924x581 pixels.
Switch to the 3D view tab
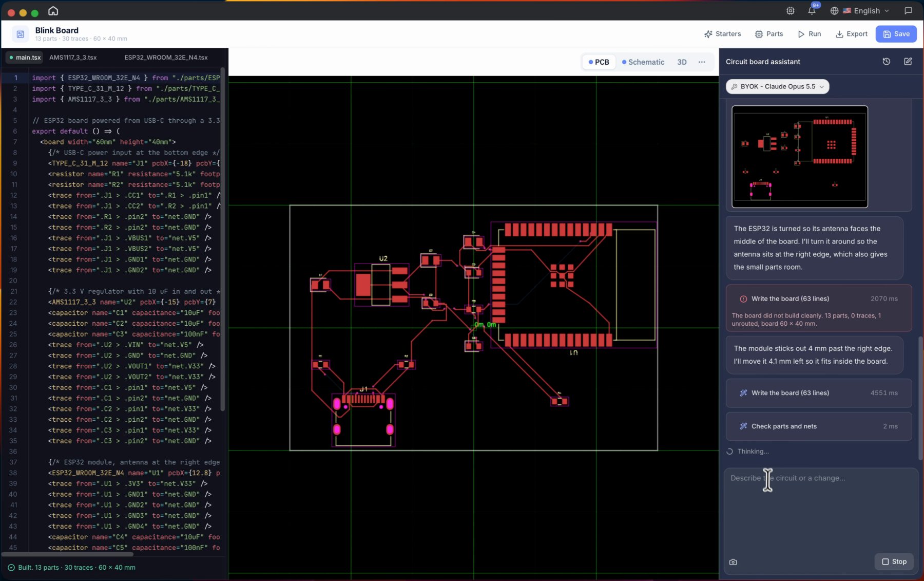click(x=682, y=62)
